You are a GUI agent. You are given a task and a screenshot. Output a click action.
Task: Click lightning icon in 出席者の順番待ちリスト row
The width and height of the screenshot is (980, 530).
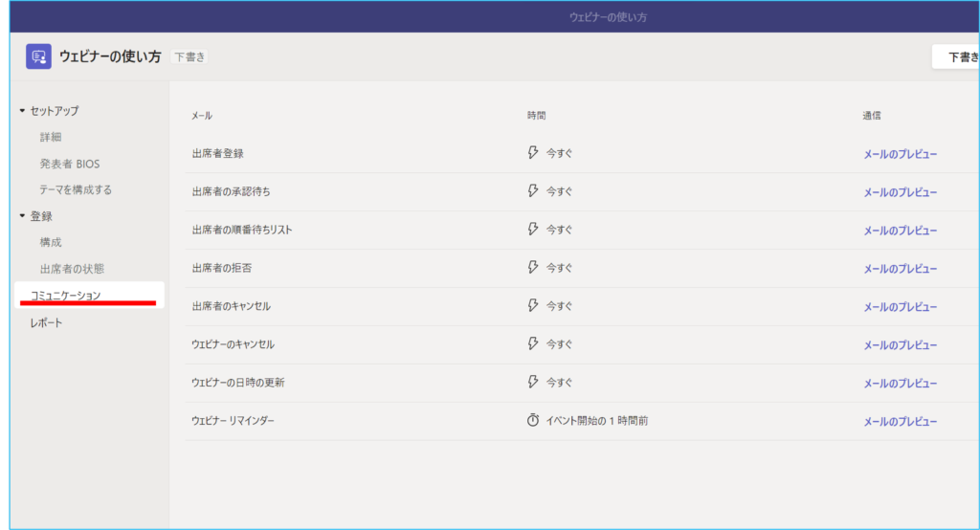(533, 230)
